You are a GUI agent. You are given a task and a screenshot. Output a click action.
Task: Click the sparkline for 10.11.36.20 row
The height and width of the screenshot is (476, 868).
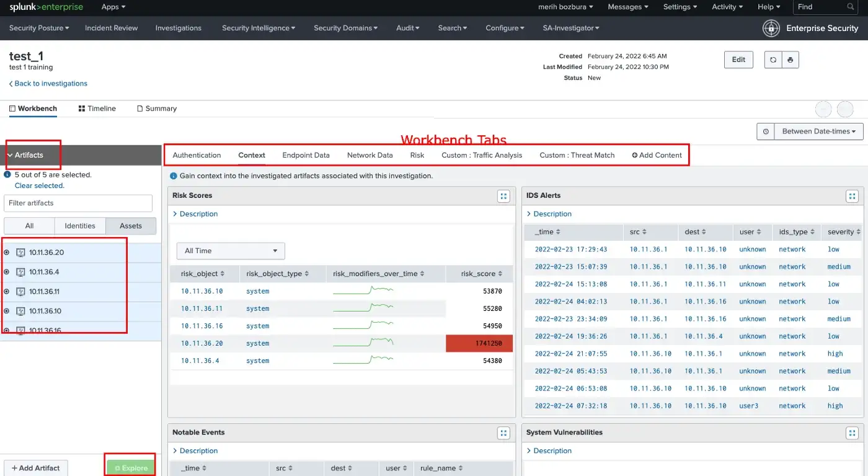pyautogui.click(x=363, y=343)
